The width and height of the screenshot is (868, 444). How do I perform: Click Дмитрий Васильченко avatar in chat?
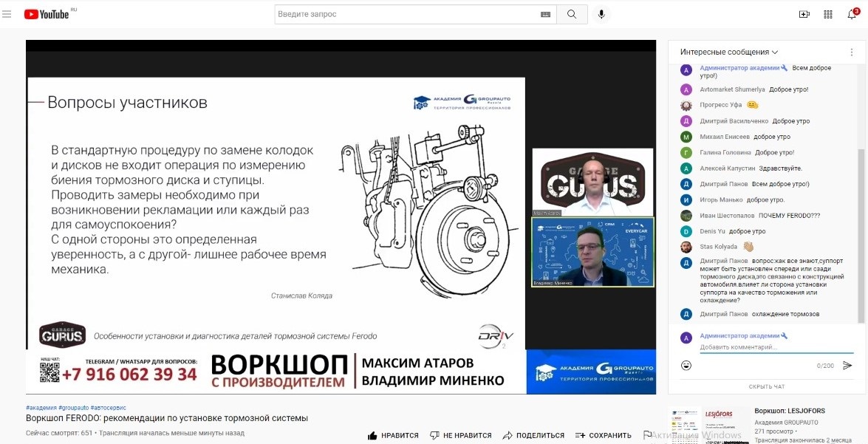[686, 121]
